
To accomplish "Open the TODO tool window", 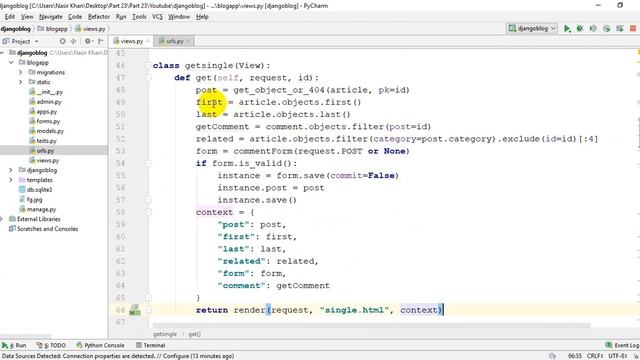I will 51,345.
